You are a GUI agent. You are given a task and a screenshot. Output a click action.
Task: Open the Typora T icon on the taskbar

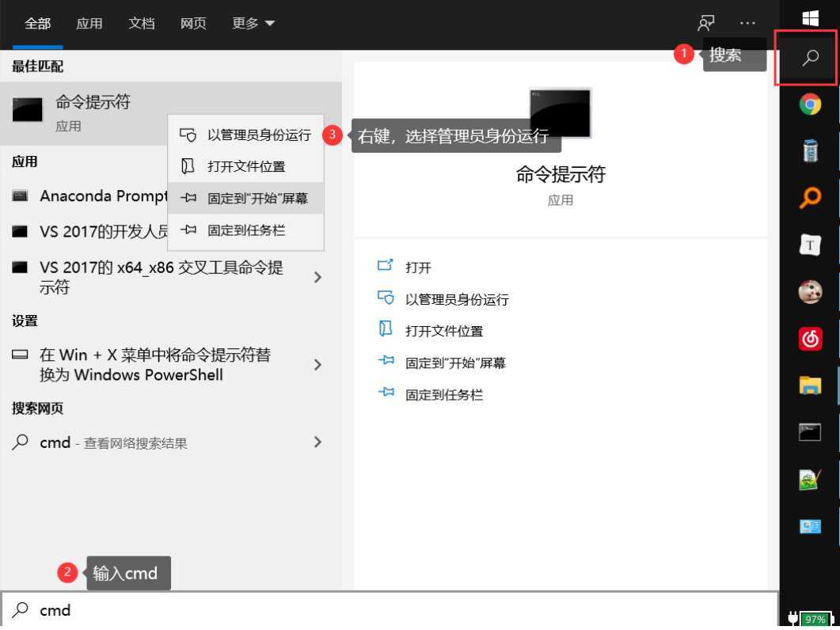(810, 245)
